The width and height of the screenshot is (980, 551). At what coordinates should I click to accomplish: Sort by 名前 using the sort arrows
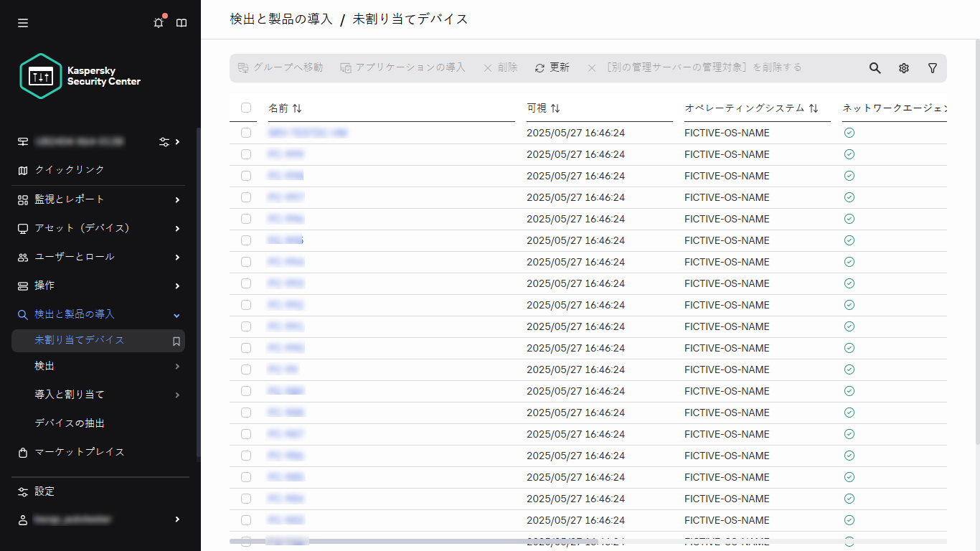pos(296,108)
